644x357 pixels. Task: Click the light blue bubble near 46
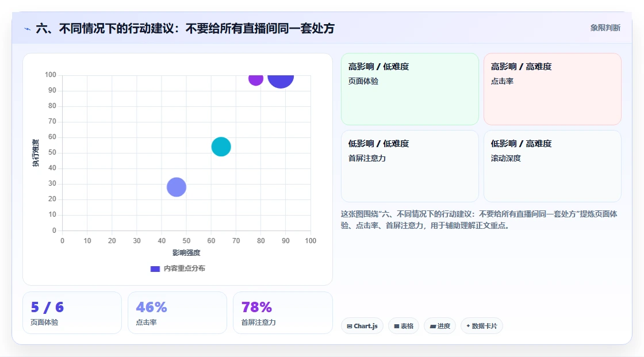coord(176,187)
